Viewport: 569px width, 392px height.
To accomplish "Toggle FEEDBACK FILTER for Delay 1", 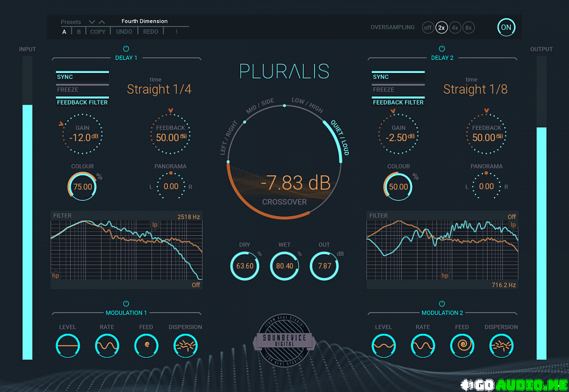I will [x=82, y=102].
